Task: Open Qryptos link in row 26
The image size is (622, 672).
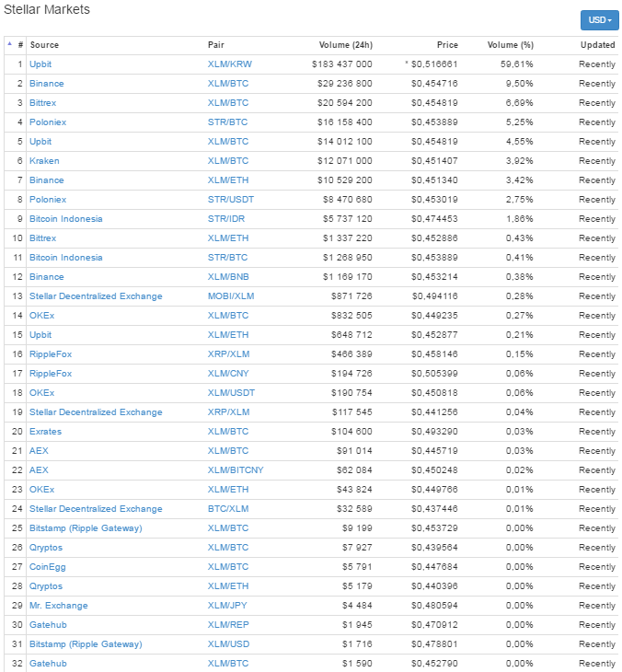Action: [45, 548]
